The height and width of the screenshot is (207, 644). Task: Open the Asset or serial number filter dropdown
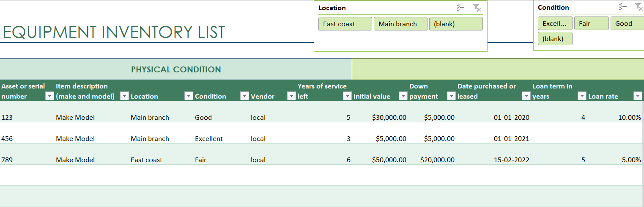coord(49,97)
